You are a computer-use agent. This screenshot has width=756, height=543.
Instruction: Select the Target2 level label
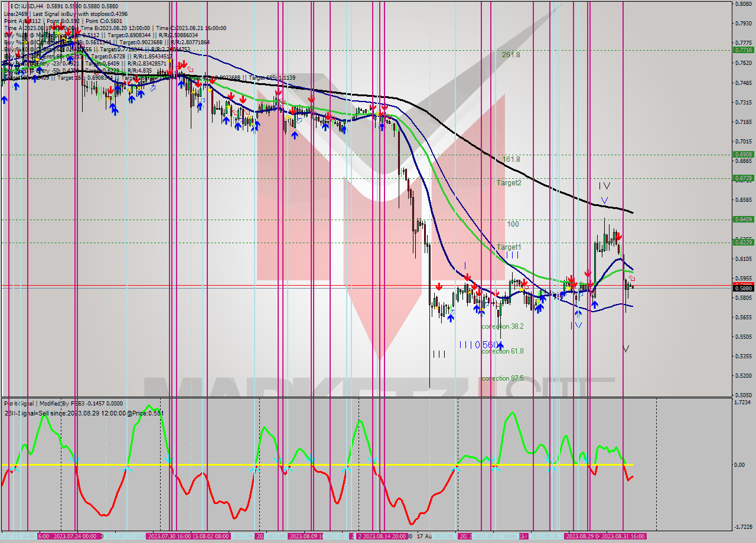[x=509, y=183]
